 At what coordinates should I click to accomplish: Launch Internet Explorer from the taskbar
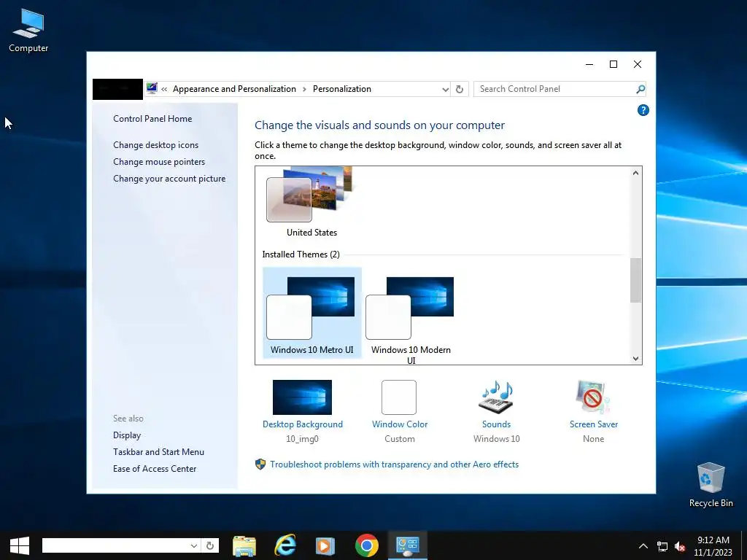tap(285, 545)
